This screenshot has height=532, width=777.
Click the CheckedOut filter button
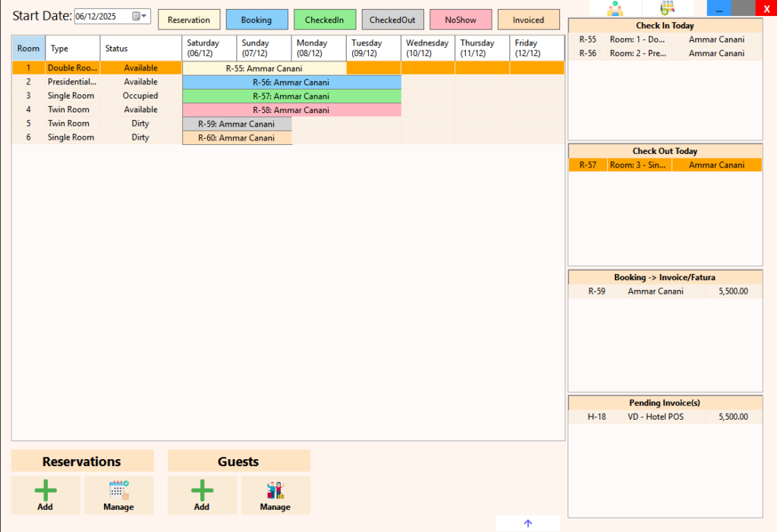pos(392,19)
